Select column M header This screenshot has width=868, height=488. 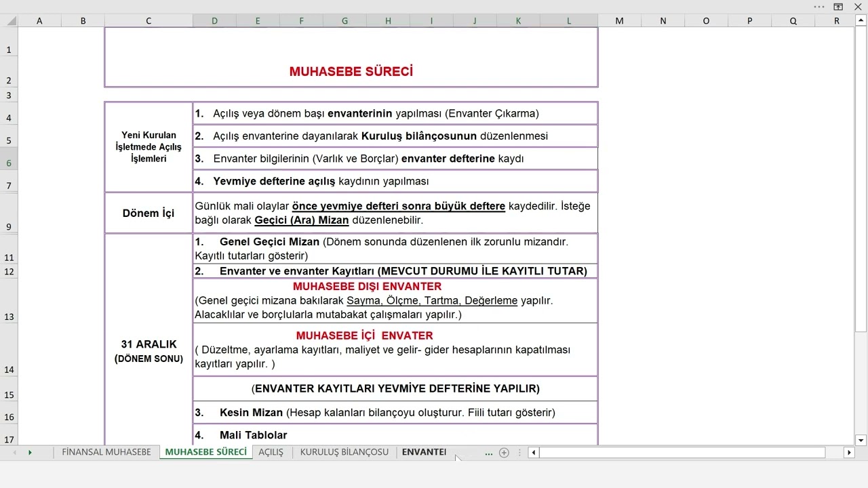(x=619, y=21)
